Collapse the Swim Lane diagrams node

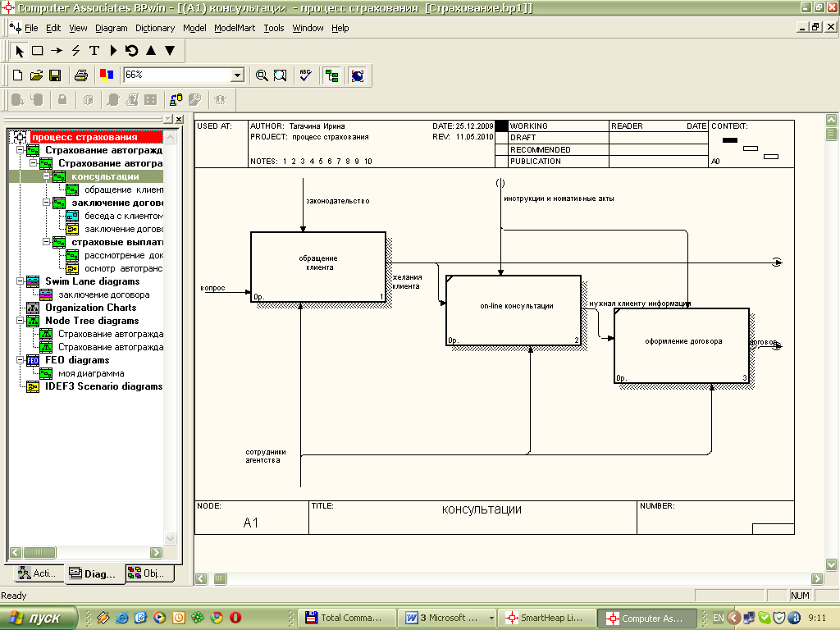click(20, 281)
